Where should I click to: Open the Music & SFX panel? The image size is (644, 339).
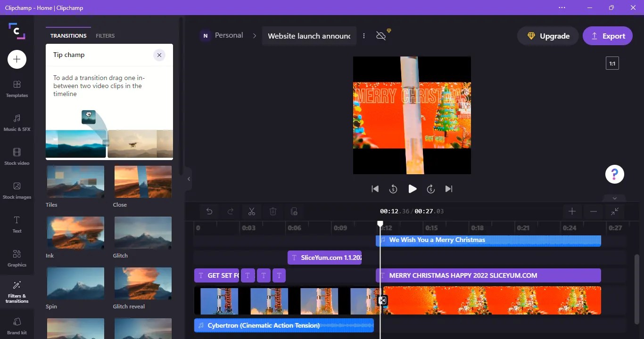click(17, 122)
